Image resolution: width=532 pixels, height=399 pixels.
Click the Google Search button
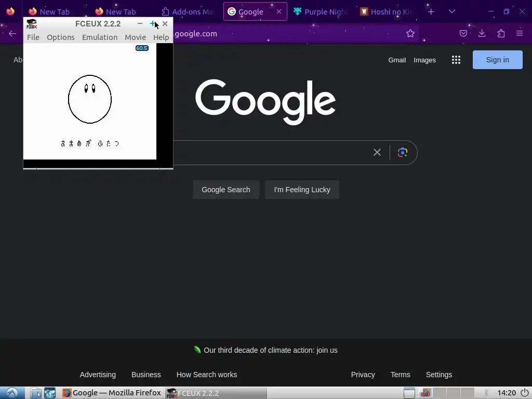226,190
